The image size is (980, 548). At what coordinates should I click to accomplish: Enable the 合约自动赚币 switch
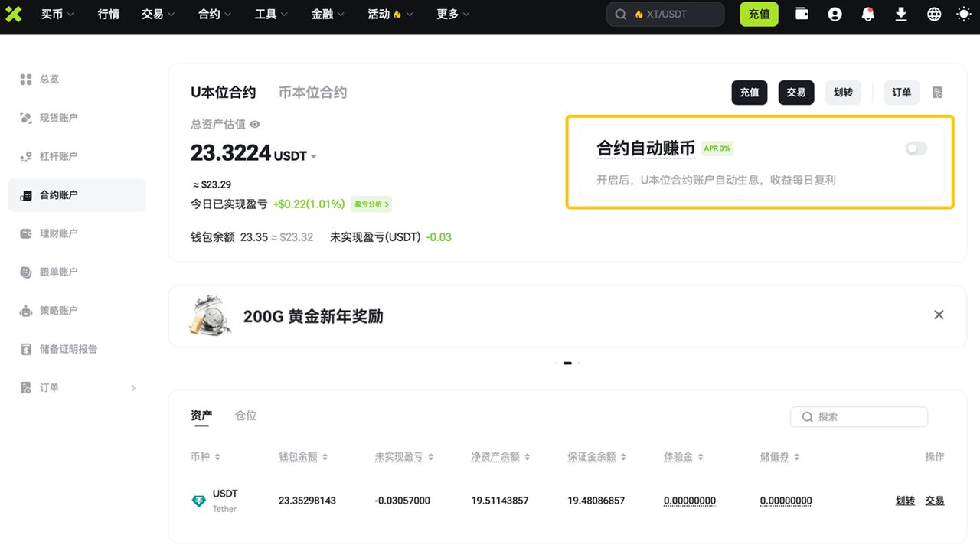pos(916,148)
